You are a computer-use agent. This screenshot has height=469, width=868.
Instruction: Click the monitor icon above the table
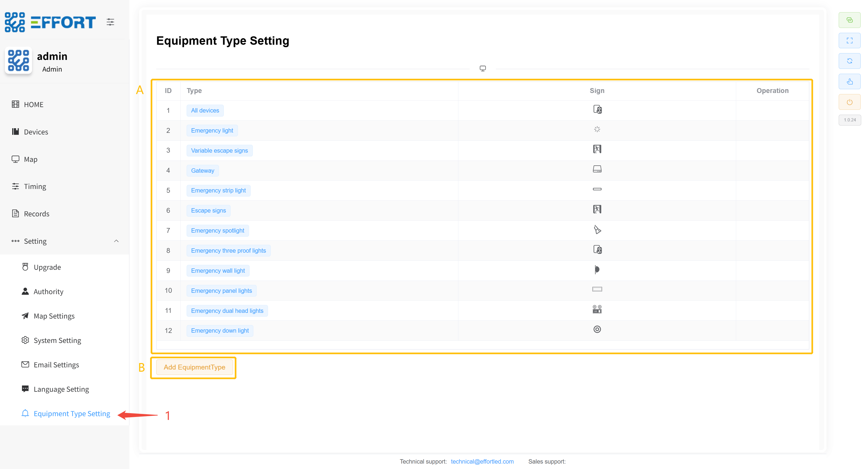point(483,68)
